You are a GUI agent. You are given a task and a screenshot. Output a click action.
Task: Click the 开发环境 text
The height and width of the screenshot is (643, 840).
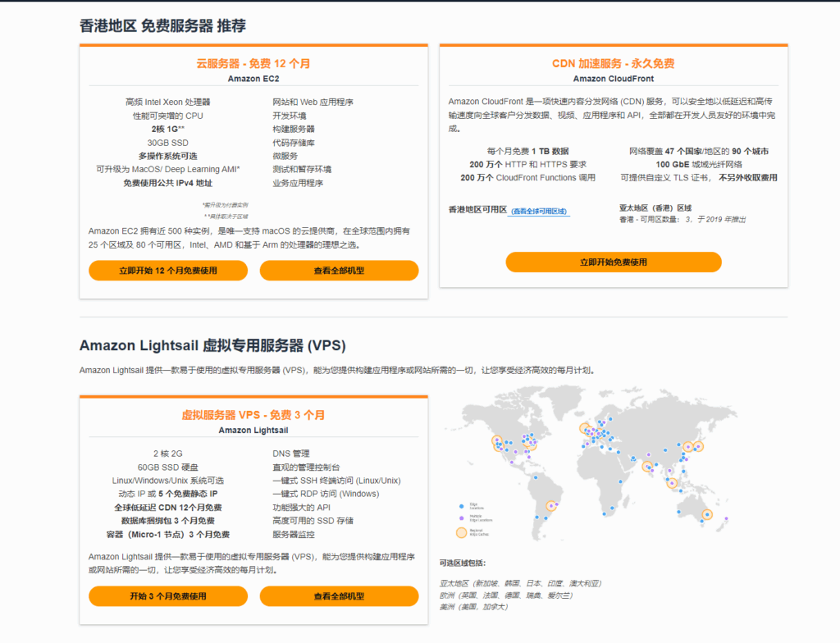click(290, 116)
